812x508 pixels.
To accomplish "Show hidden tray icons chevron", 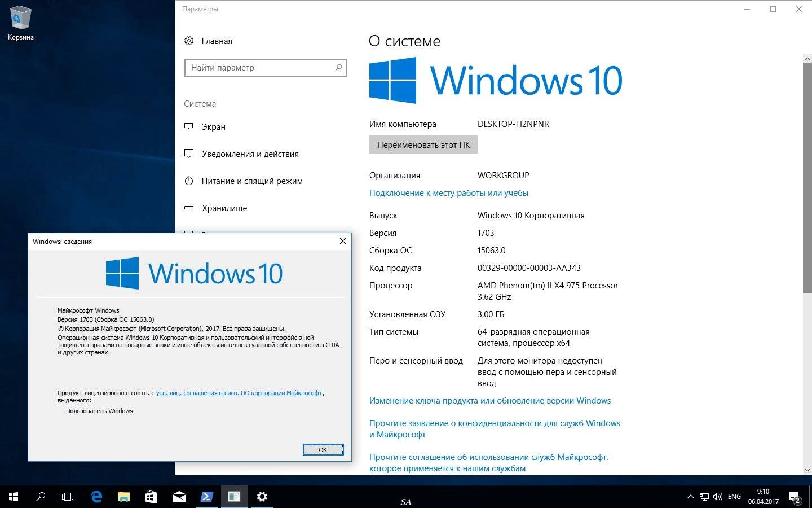I will pyautogui.click(x=690, y=497).
